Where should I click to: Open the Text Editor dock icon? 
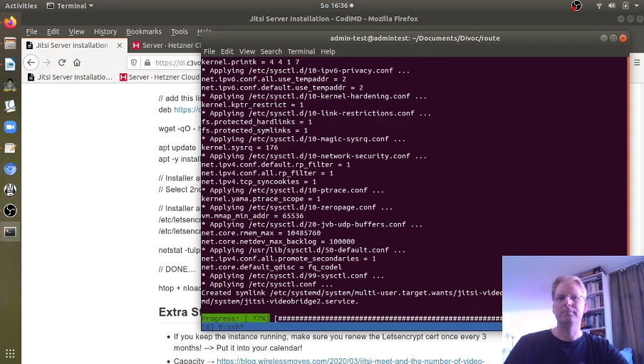click(x=10, y=148)
